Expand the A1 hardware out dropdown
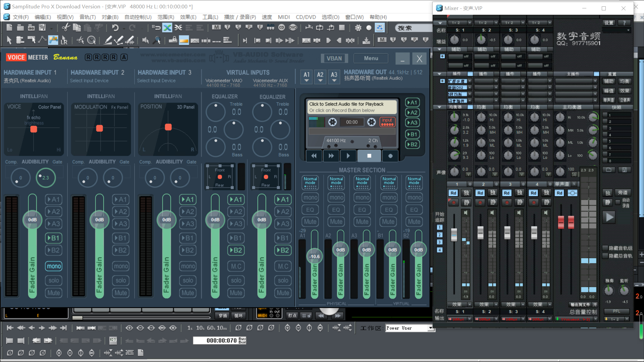The image size is (644, 362). pos(307,77)
